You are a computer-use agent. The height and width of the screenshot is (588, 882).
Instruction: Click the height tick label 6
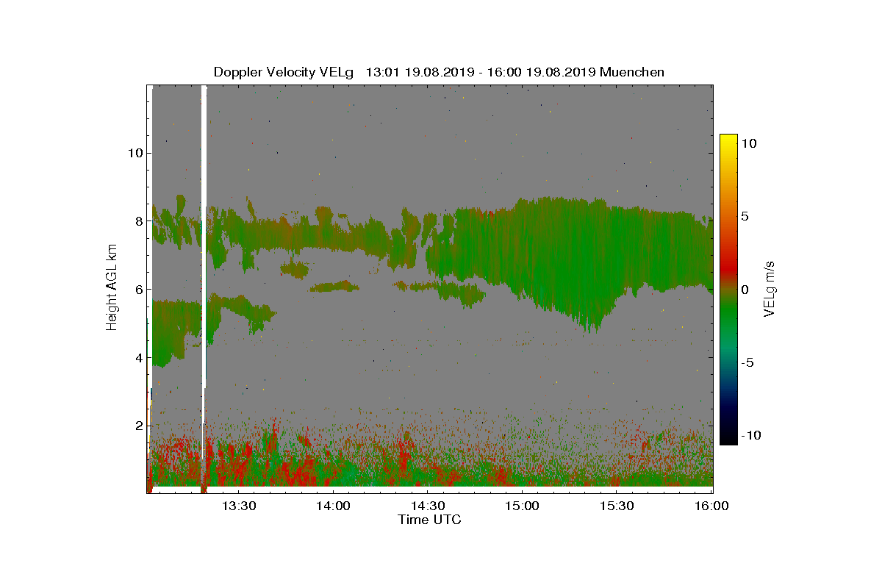pos(139,289)
